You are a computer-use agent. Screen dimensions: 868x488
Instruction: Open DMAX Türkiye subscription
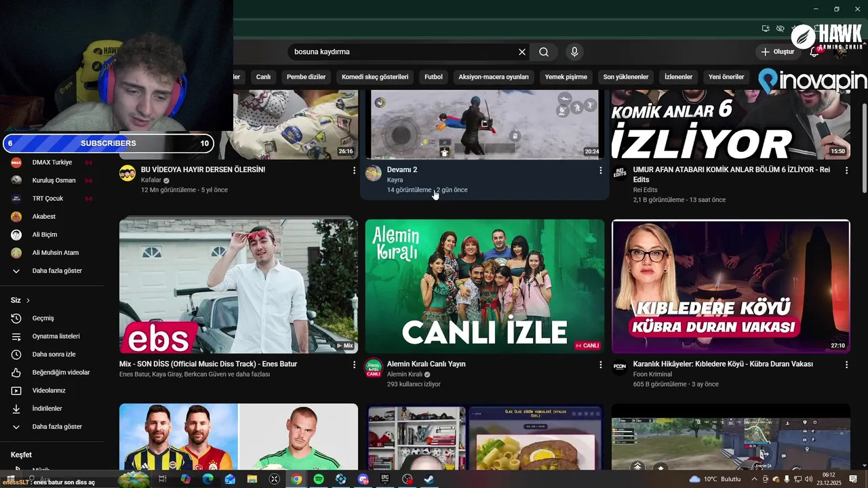click(x=52, y=162)
